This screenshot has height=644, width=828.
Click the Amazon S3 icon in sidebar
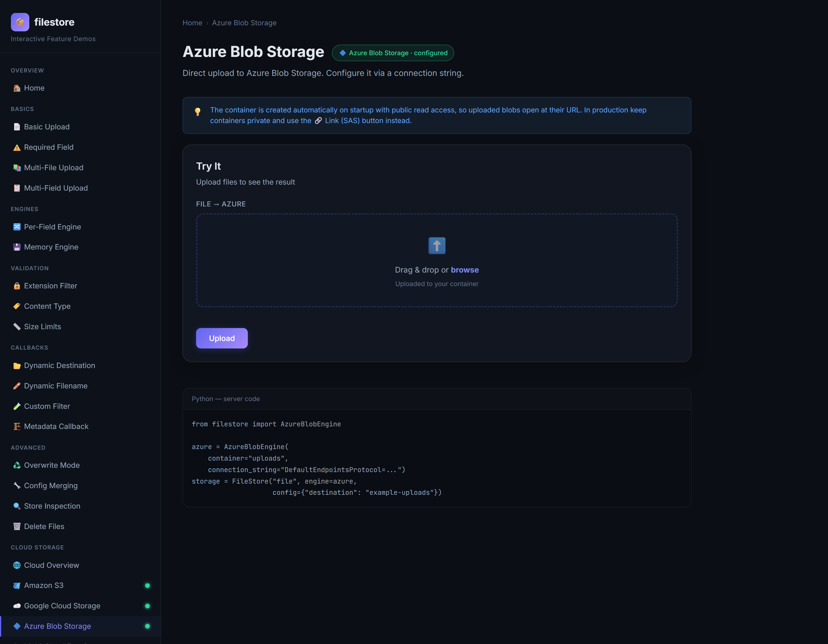[x=17, y=585]
